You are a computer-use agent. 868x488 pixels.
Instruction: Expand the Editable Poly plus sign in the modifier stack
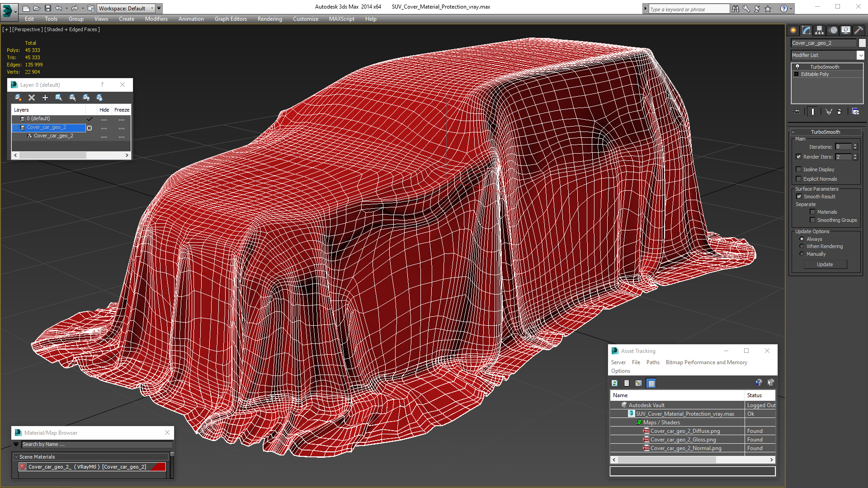[x=796, y=74]
